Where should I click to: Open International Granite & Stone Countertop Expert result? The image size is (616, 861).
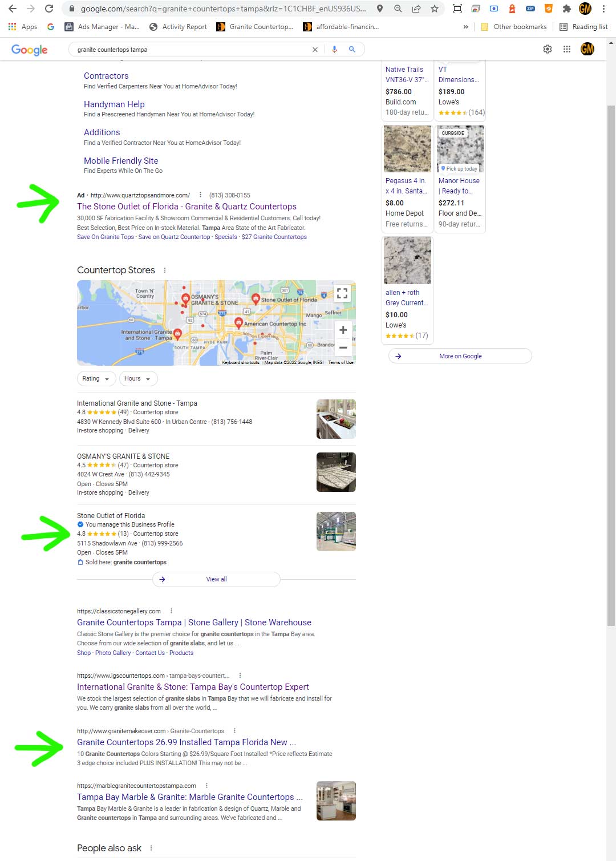[193, 687]
